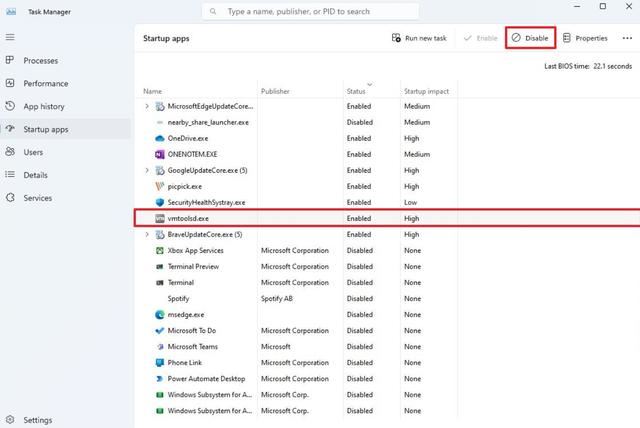Focus the search box for name, publisher, PID
Viewport: 640px width, 428px height.
tap(310, 11)
